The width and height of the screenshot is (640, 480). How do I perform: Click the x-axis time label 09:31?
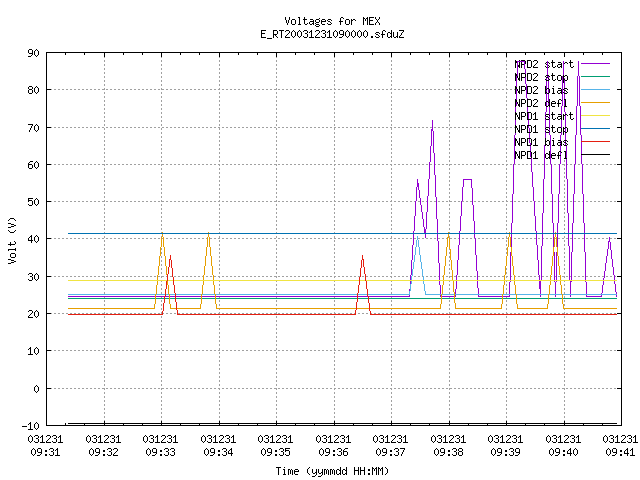(x=45, y=452)
